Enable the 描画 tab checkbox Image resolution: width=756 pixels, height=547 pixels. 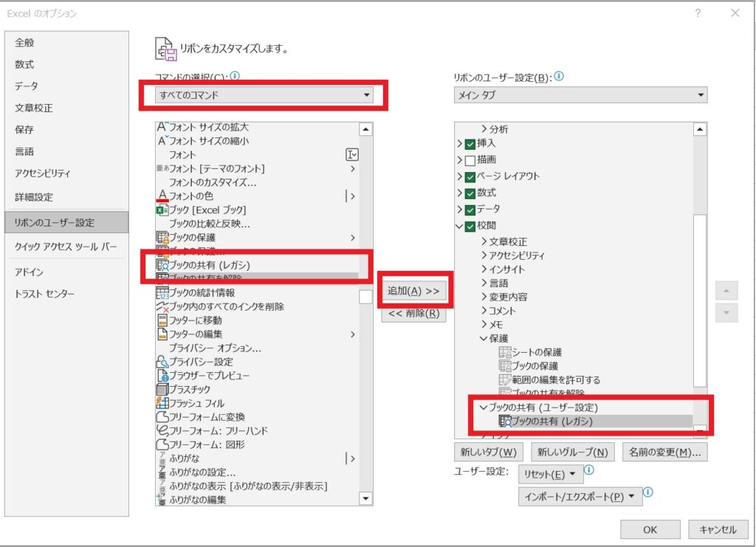tap(470, 160)
